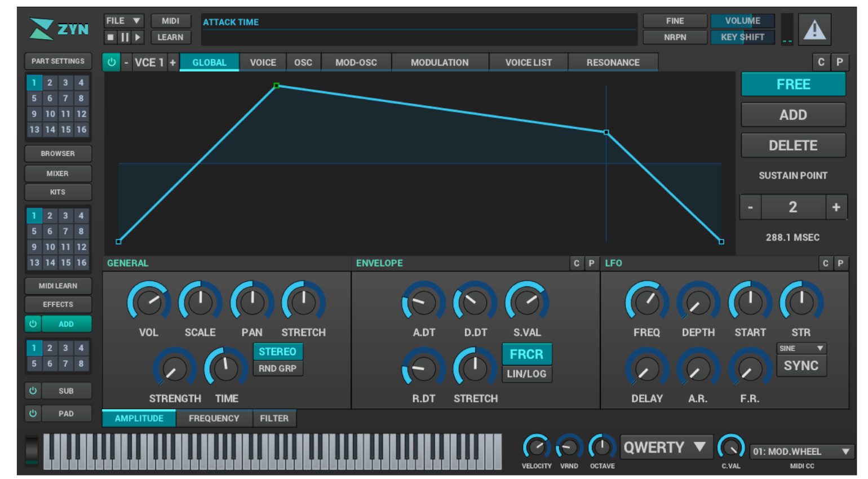
Task: Click the panic warning triangle icon
Action: (x=814, y=29)
